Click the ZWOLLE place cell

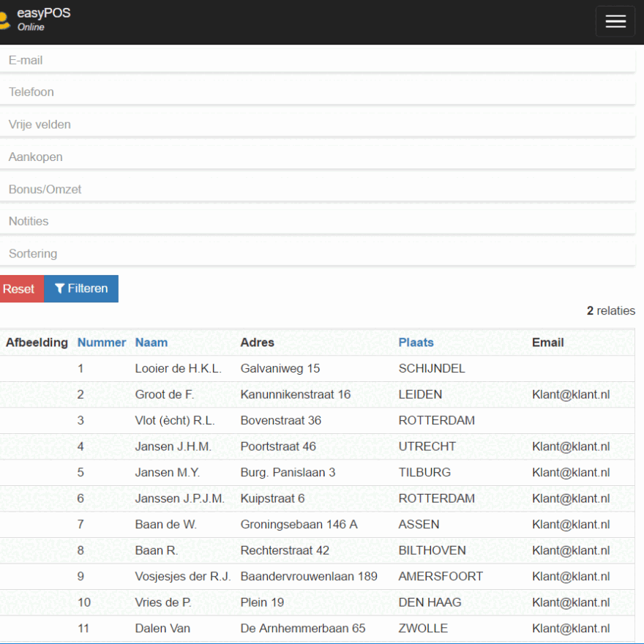pos(423,629)
